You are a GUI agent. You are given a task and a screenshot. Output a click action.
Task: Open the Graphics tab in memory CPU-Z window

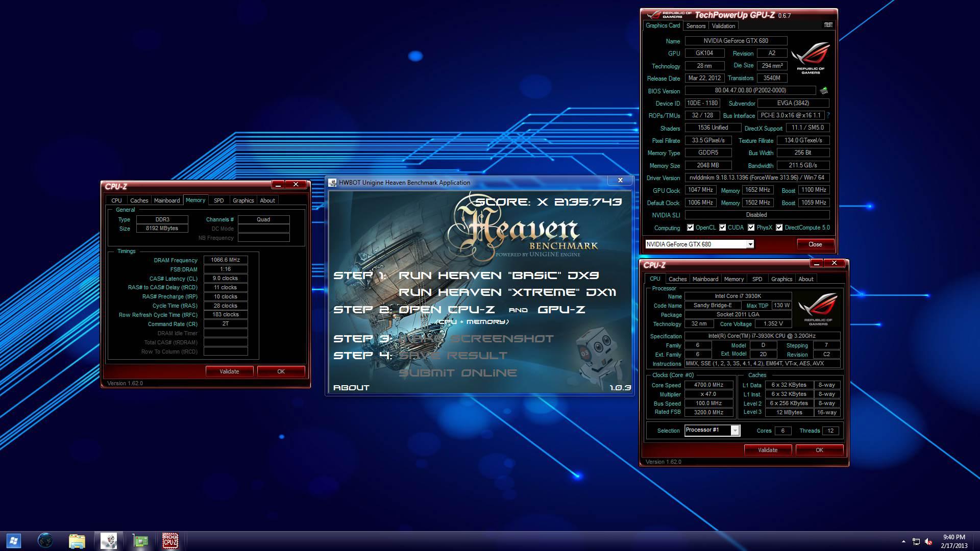tap(243, 201)
